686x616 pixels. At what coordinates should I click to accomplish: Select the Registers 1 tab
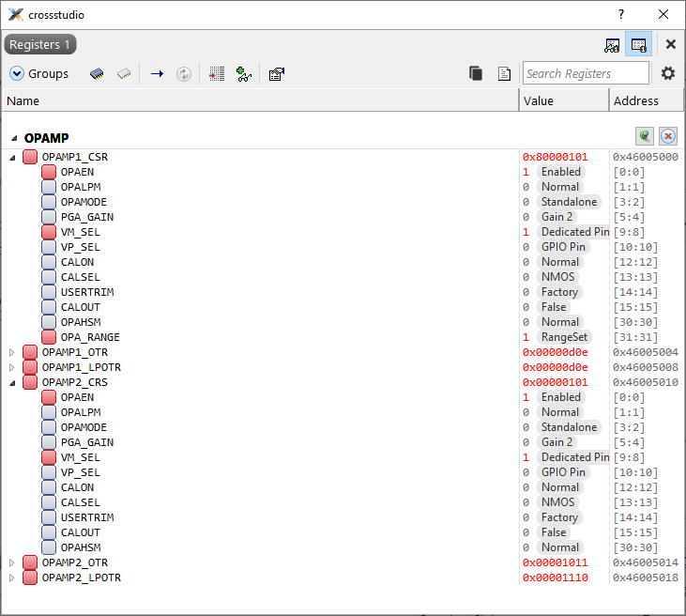pyautogui.click(x=40, y=45)
